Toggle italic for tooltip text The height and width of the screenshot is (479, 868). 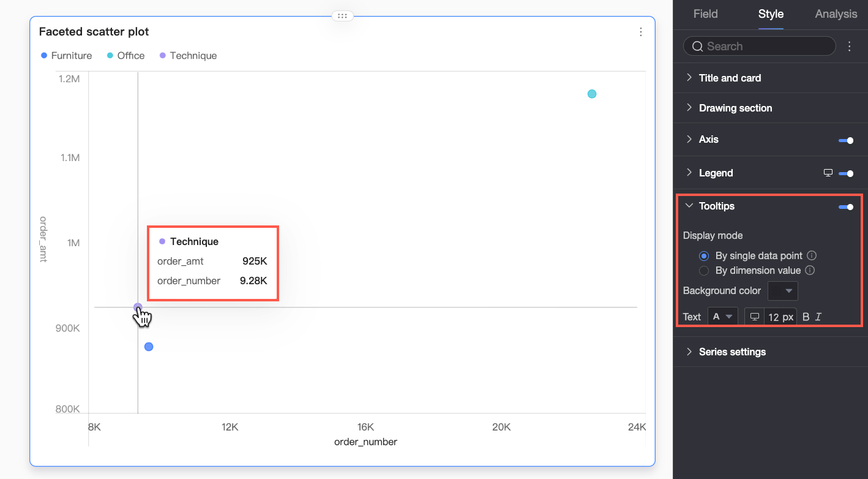(818, 317)
